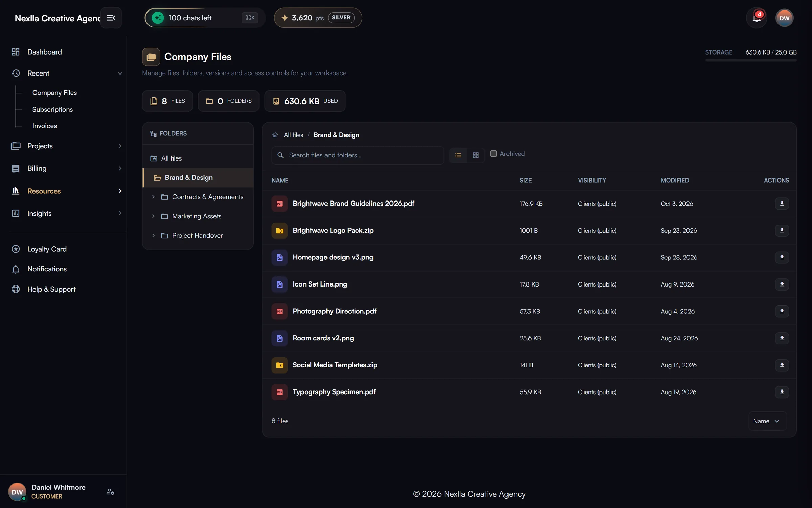Expand the Contracts & Agreements folder

coord(153,197)
